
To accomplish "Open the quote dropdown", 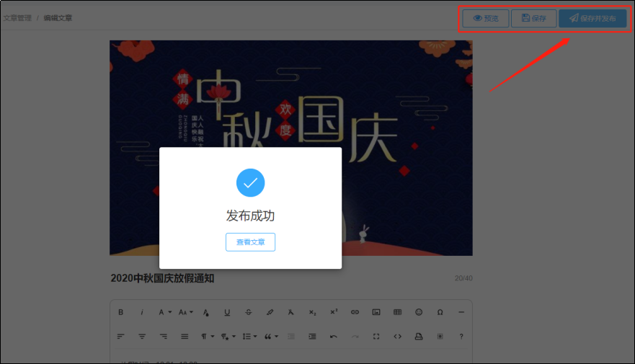I will click(x=271, y=337).
